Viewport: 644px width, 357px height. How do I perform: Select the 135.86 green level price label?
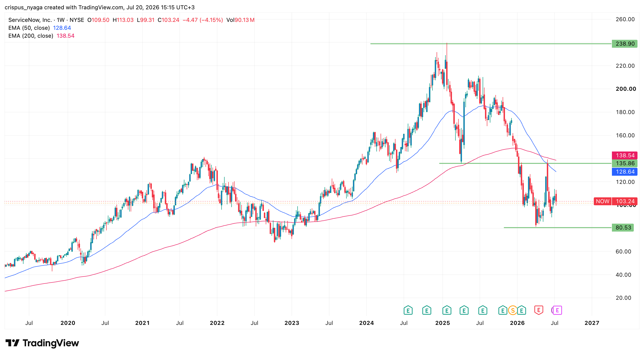[x=624, y=163]
